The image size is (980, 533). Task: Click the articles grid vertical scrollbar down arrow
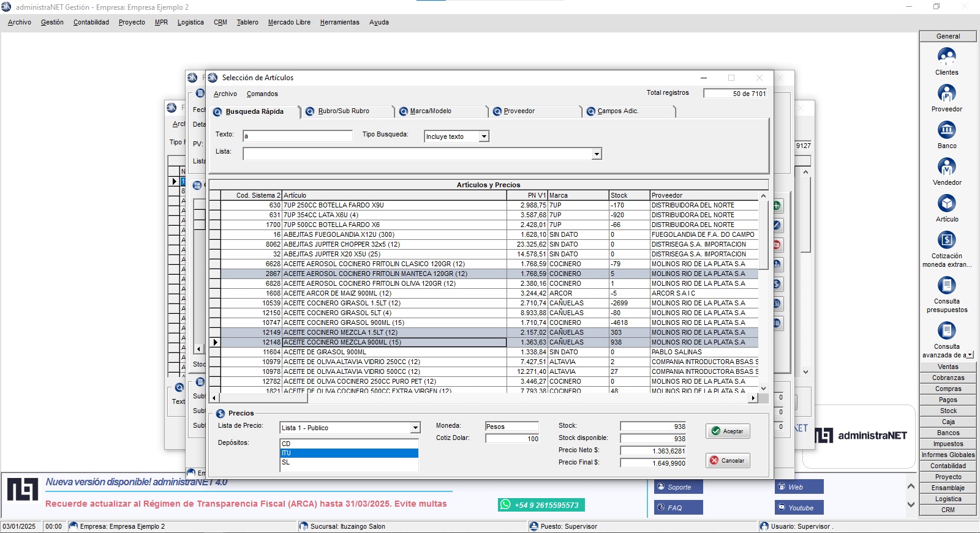tap(763, 388)
